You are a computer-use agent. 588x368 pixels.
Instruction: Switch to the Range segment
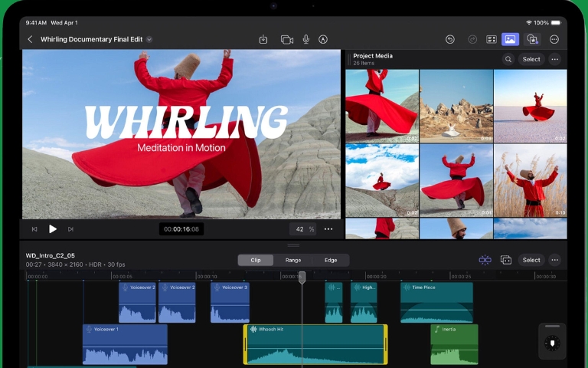pyautogui.click(x=293, y=260)
